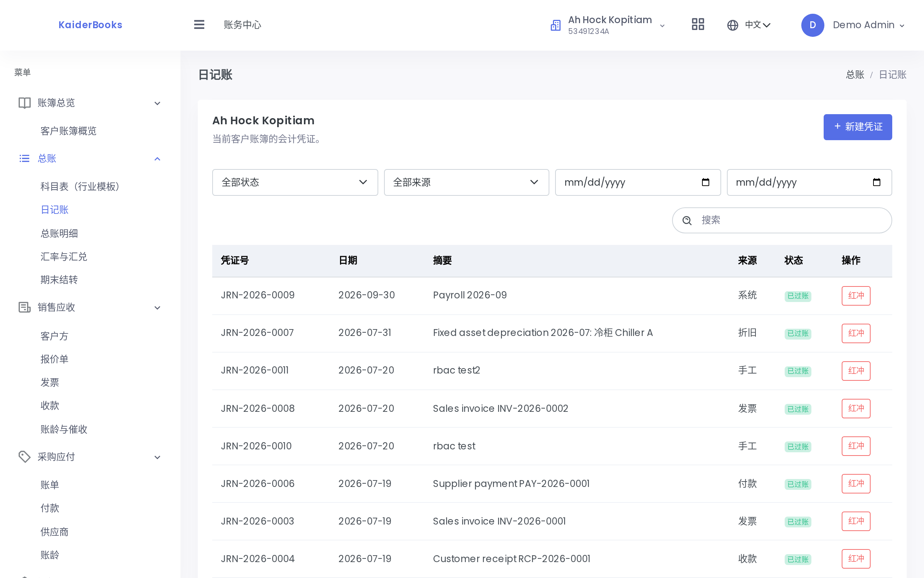Image resolution: width=924 pixels, height=578 pixels.
Task: Click the 新建凭证 button
Action: pos(858,127)
